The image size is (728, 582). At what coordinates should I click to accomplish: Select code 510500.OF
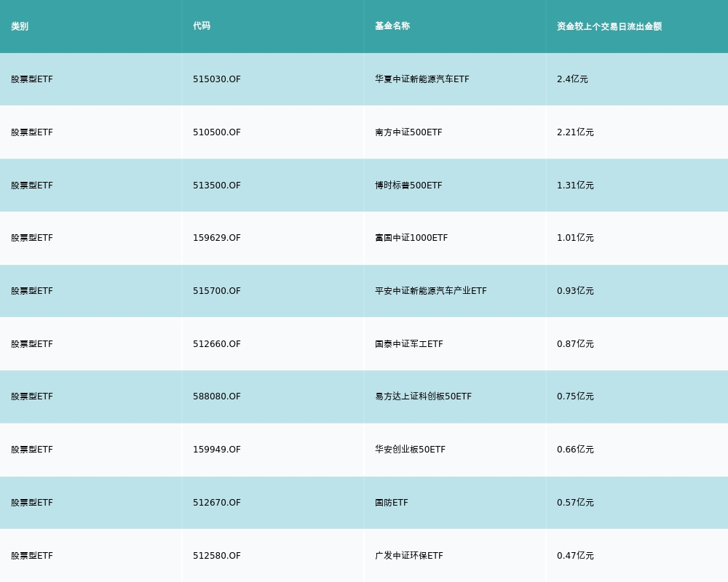(217, 132)
